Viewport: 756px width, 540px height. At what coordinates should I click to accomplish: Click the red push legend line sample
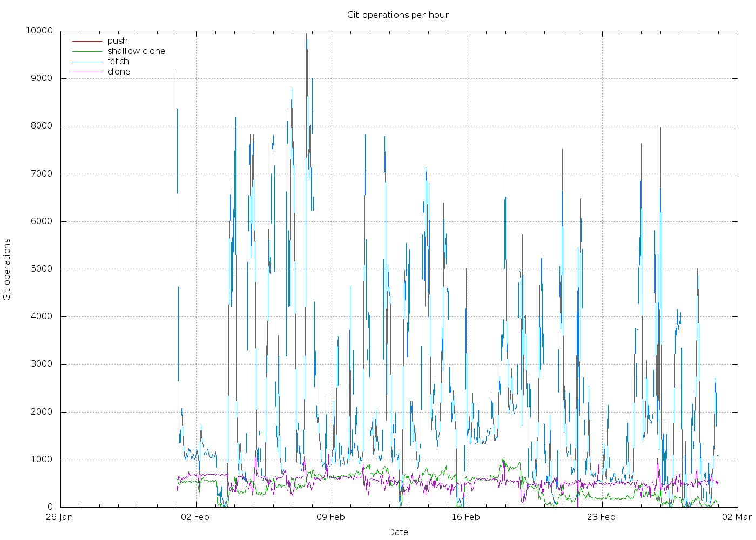click(87, 41)
